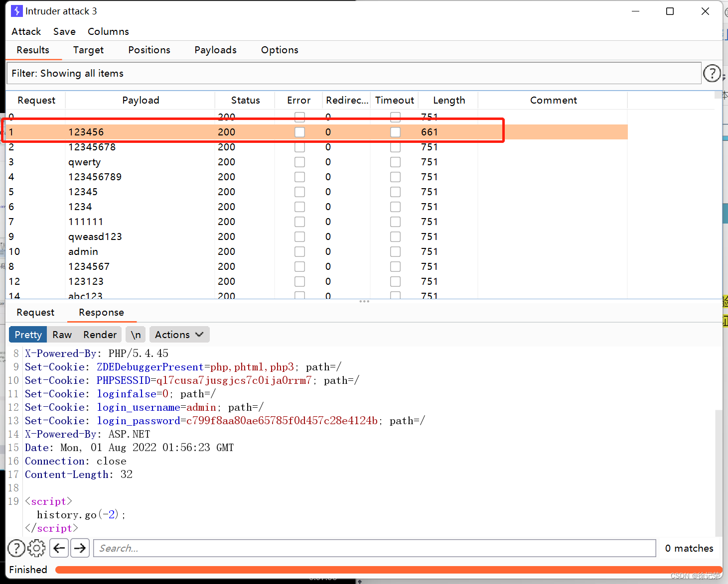Select the Response message tab

[x=101, y=312]
